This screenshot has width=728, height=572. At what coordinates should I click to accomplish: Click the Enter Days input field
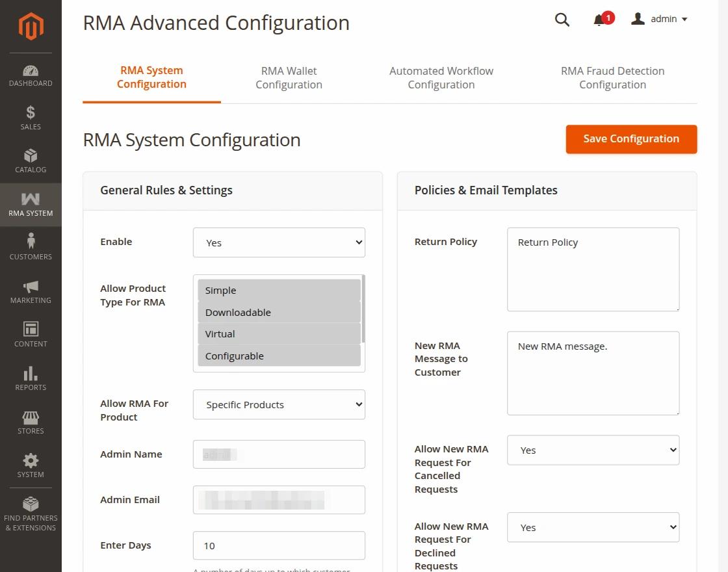pos(279,545)
